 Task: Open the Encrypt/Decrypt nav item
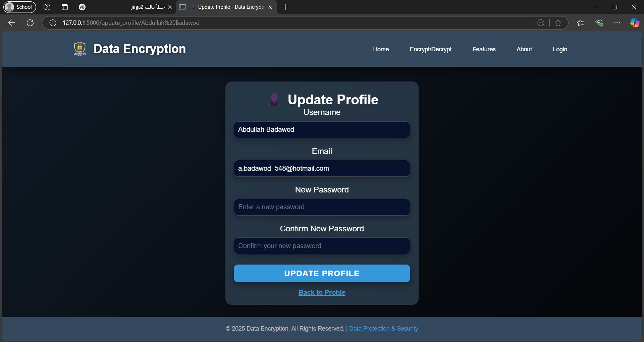pyautogui.click(x=431, y=49)
